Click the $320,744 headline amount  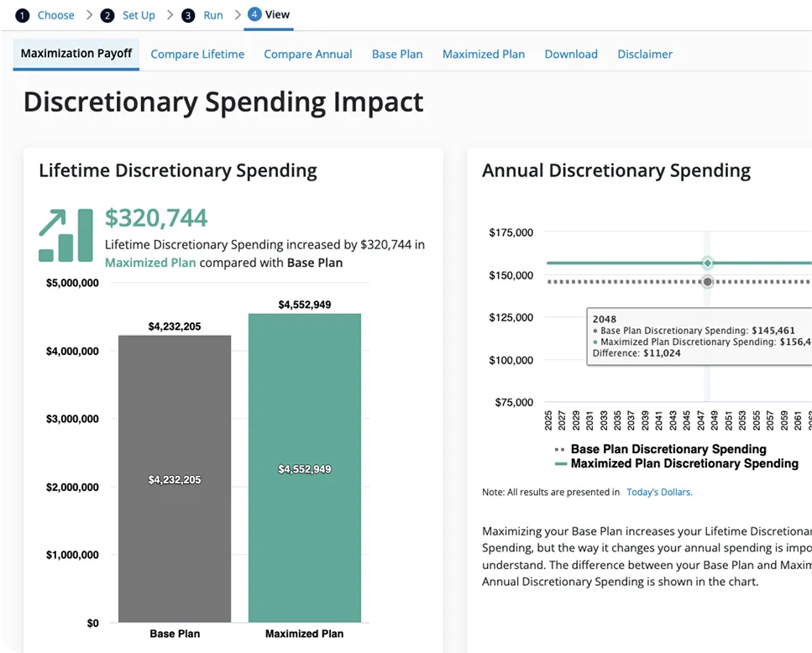[x=156, y=218]
